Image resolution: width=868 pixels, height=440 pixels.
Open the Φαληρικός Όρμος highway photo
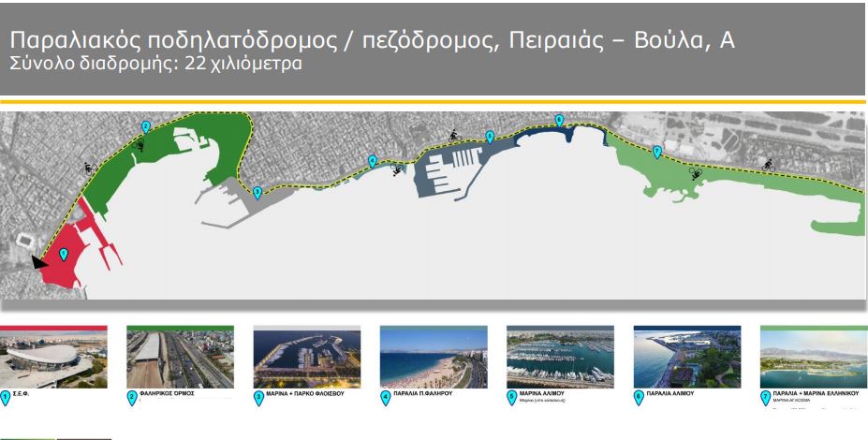180,359
